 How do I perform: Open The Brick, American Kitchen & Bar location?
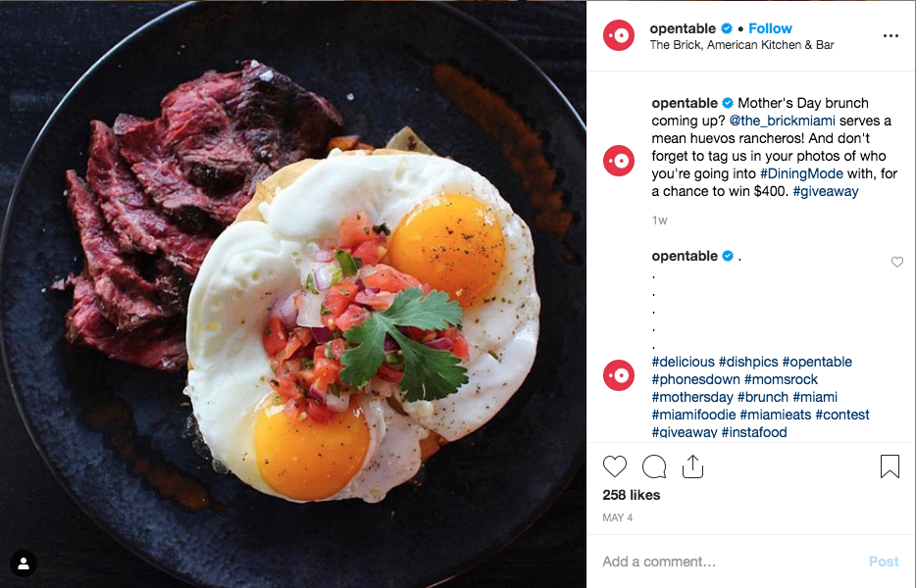(741, 45)
